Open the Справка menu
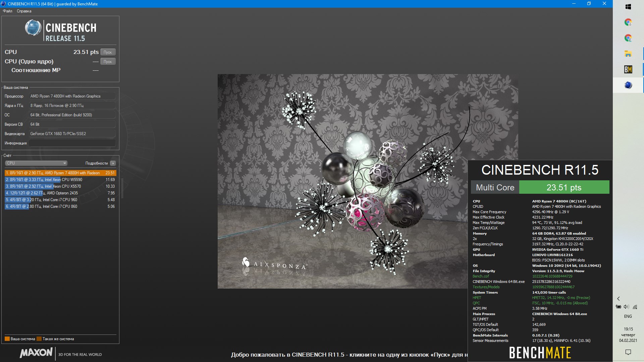 (x=24, y=11)
